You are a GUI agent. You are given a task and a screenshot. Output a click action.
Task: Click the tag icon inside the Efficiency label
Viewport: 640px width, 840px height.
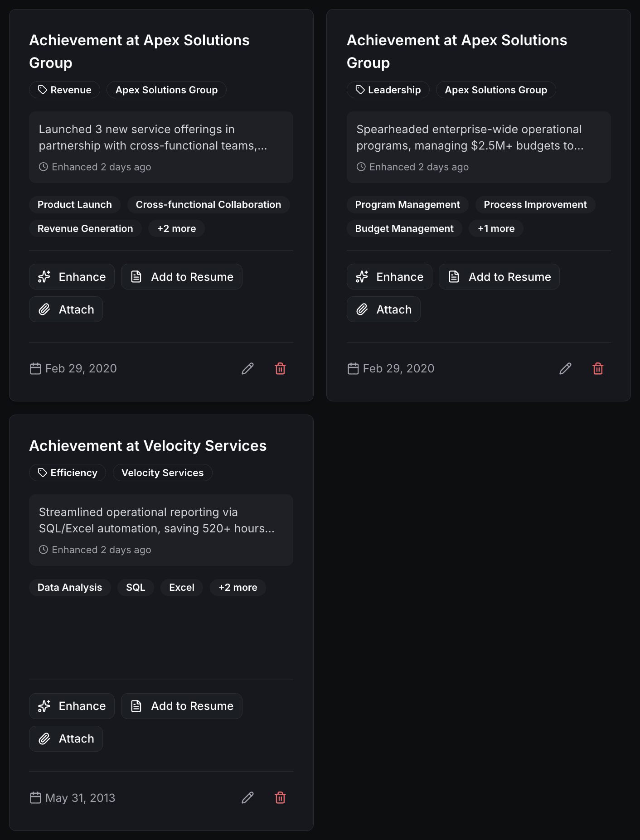click(x=42, y=473)
